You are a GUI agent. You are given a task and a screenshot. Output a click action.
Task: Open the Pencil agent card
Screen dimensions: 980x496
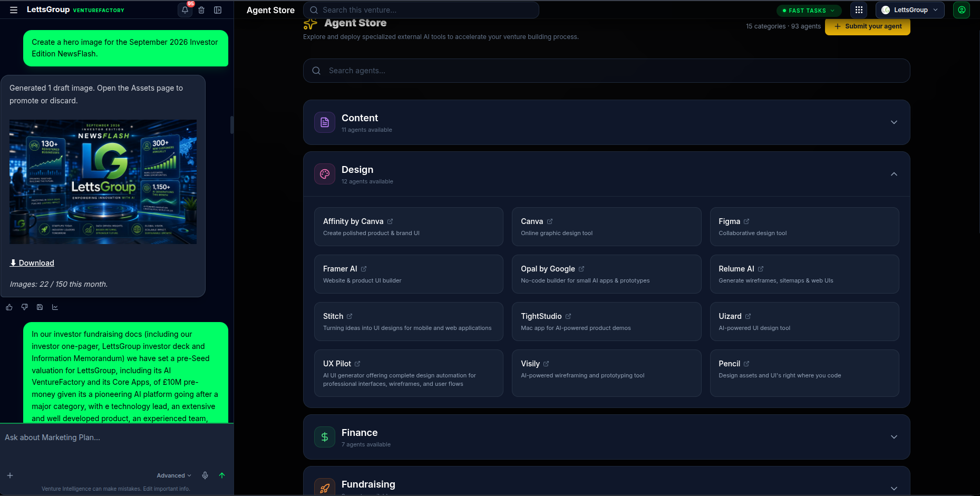point(804,373)
